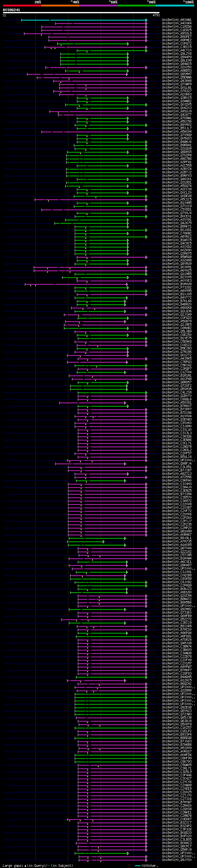Select hit UniRef100_Q42675 label
197x868 pixels.
(177, 223)
